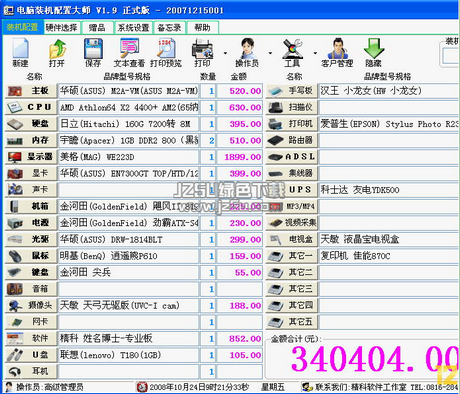Open the 系统设置 tab

click(134, 27)
